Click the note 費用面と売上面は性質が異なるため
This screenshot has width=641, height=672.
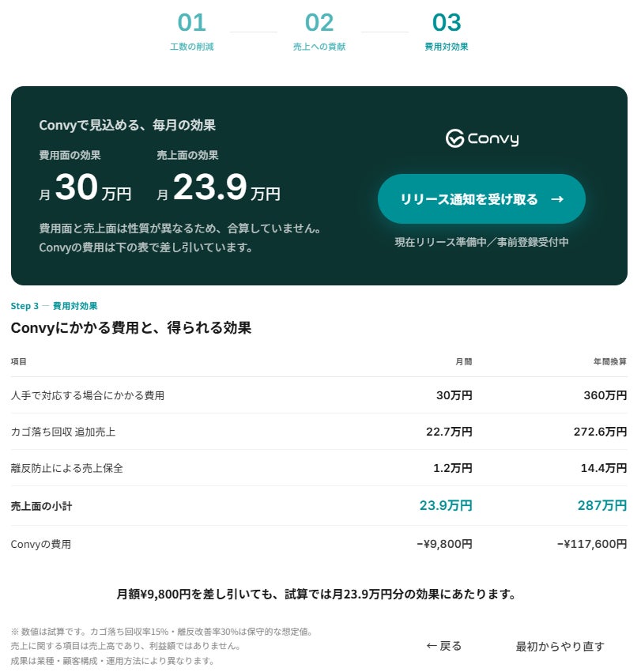point(180,228)
